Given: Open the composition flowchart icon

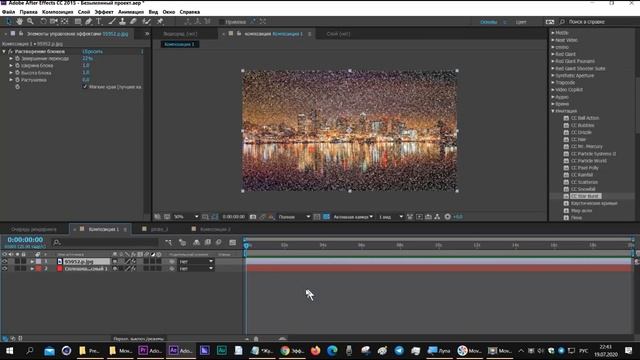Looking at the screenshot, I should click(x=437, y=217).
